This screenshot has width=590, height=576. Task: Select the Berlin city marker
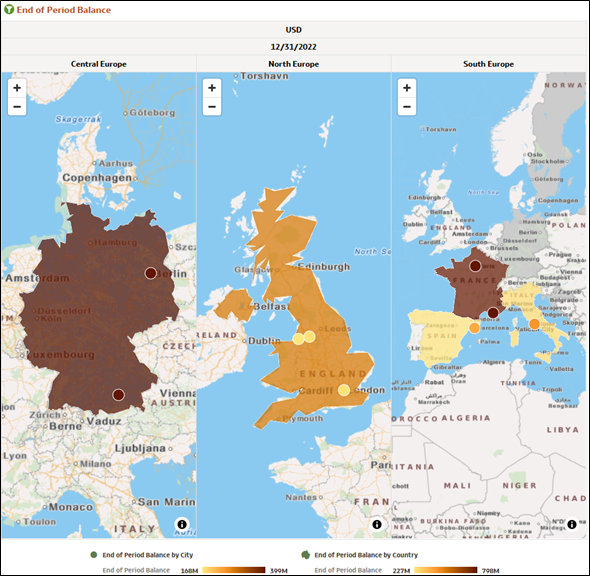tap(151, 273)
